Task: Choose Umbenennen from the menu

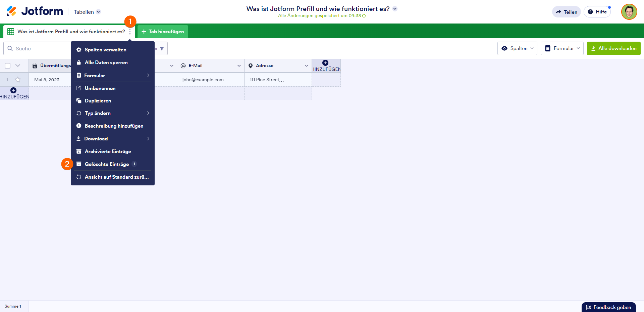Action: 113,88
